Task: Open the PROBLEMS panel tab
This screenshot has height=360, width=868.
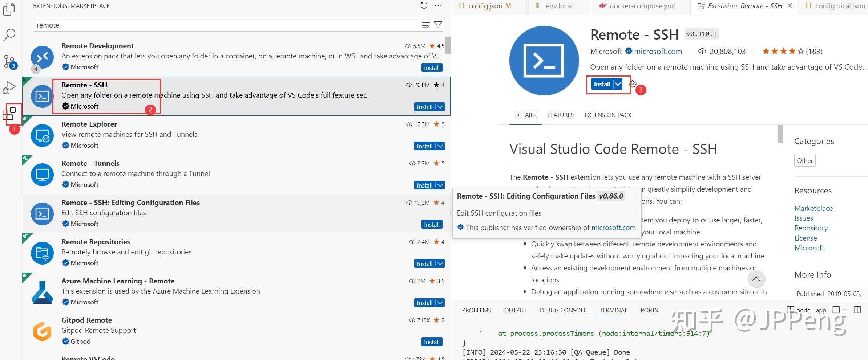Action: (476, 310)
